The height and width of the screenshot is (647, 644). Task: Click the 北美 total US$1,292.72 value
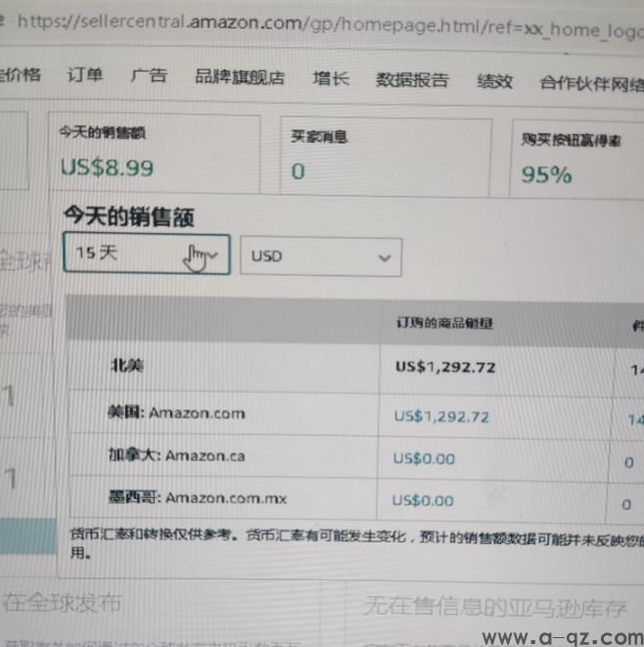(x=445, y=367)
